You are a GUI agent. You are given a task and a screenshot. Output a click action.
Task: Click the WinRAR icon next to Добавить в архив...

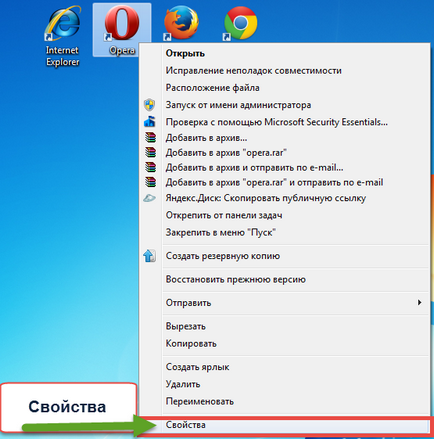(150, 137)
